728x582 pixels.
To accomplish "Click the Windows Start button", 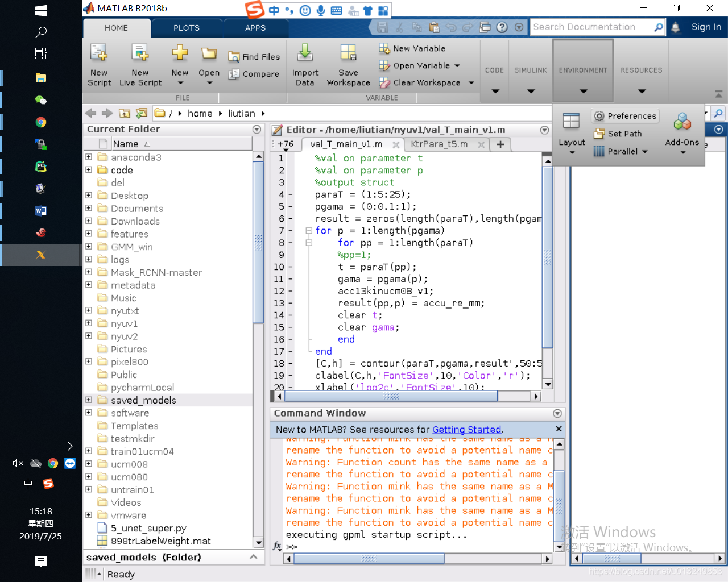I will click(x=40, y=11).
